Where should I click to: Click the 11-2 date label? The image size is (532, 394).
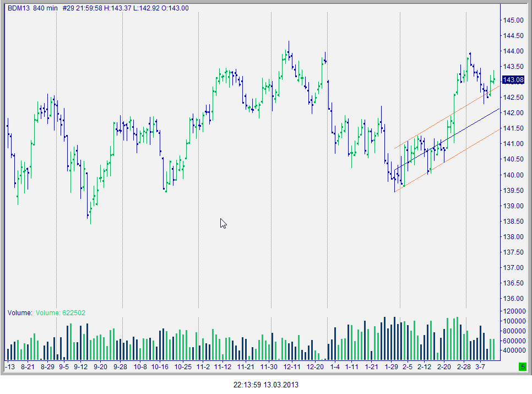pyautogui.click(x=203, y=367)
